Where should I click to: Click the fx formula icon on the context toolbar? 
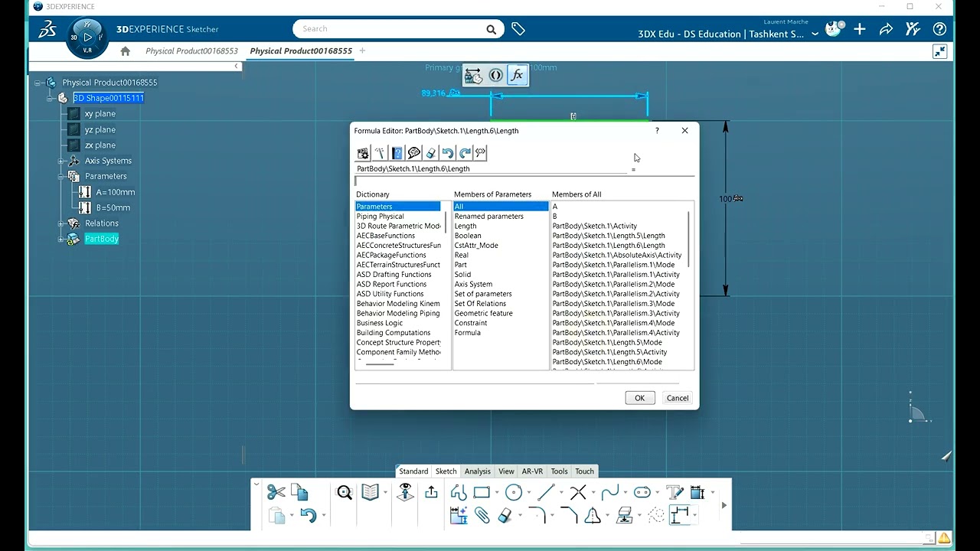tap(518, 75)
